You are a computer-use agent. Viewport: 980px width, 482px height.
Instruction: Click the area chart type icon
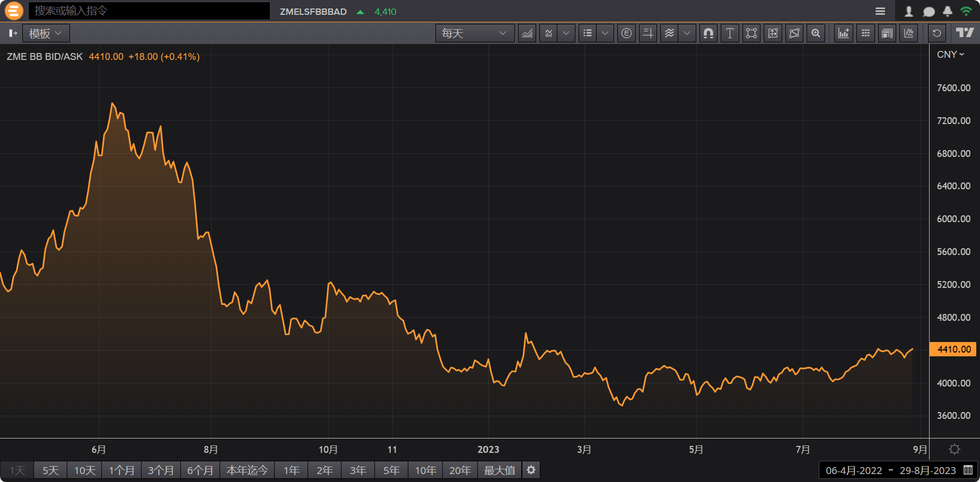[x=527, y=33]
